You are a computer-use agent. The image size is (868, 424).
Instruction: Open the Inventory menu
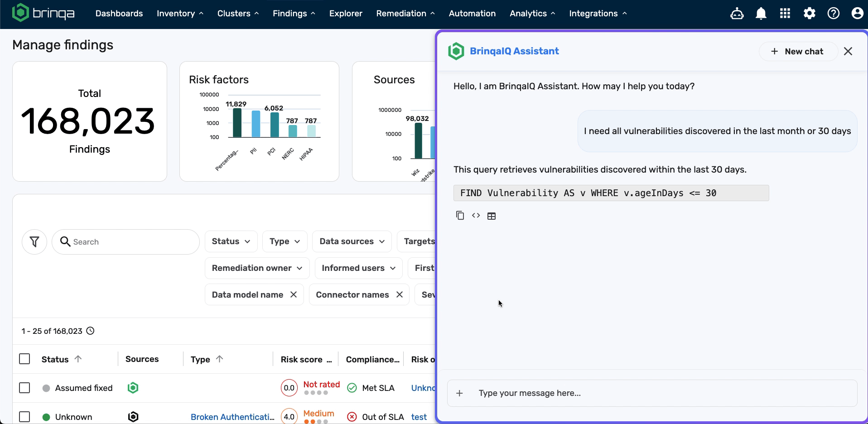(180, 14)
